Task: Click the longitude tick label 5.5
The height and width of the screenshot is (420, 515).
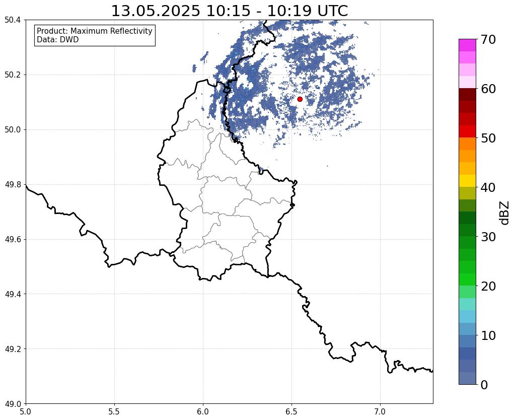Action: [x=114, y=411]
